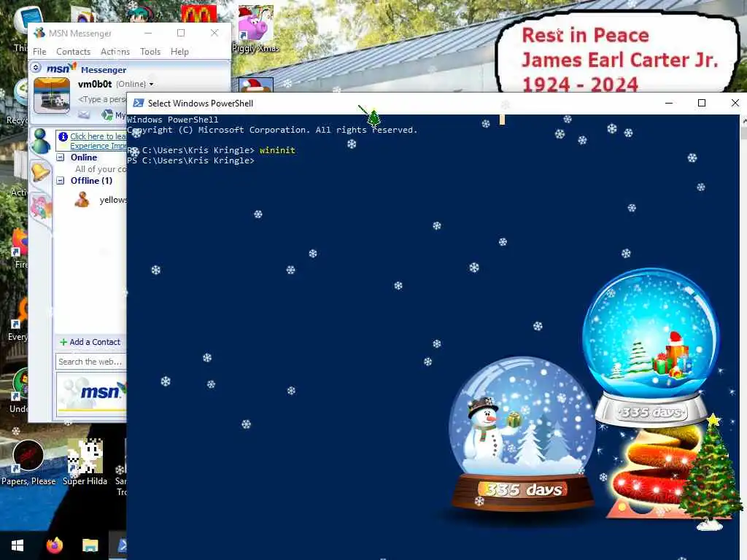
Task: Open the Experience Improvement link
Action: point(98,146)
